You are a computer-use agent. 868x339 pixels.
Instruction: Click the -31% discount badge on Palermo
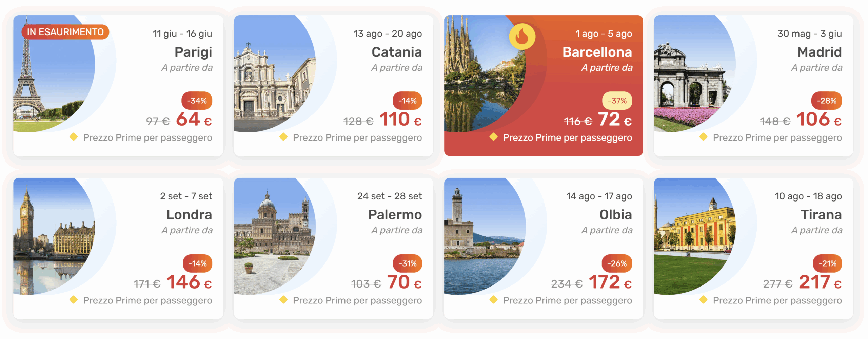pyautogui.click(x=408, y=263)
